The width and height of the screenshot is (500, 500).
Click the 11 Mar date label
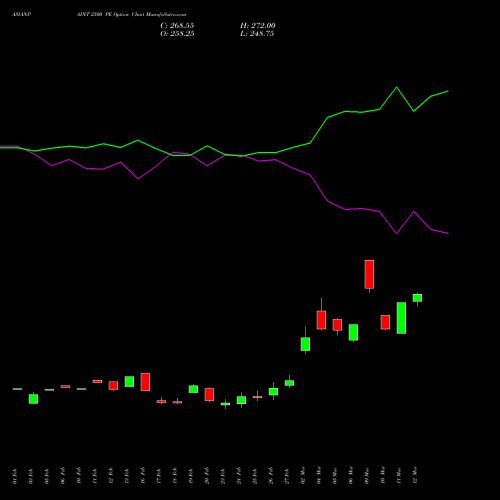click(399, 475)
